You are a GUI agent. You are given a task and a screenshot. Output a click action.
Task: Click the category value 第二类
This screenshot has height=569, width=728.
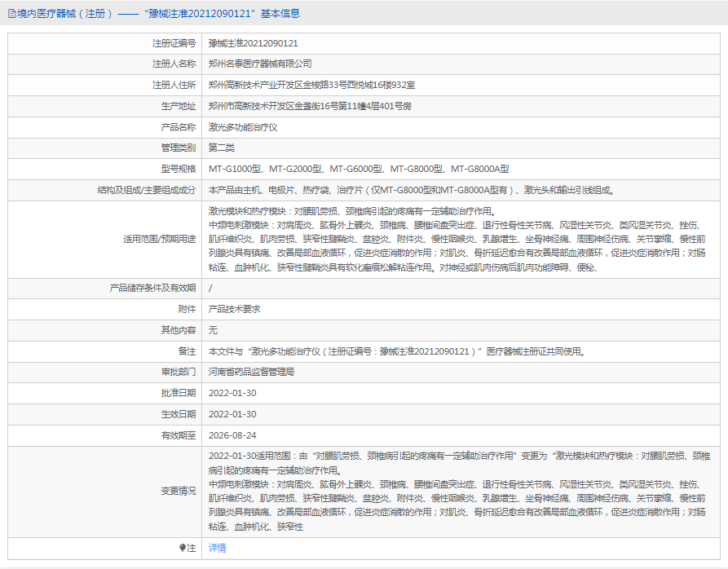coord(222,148)
